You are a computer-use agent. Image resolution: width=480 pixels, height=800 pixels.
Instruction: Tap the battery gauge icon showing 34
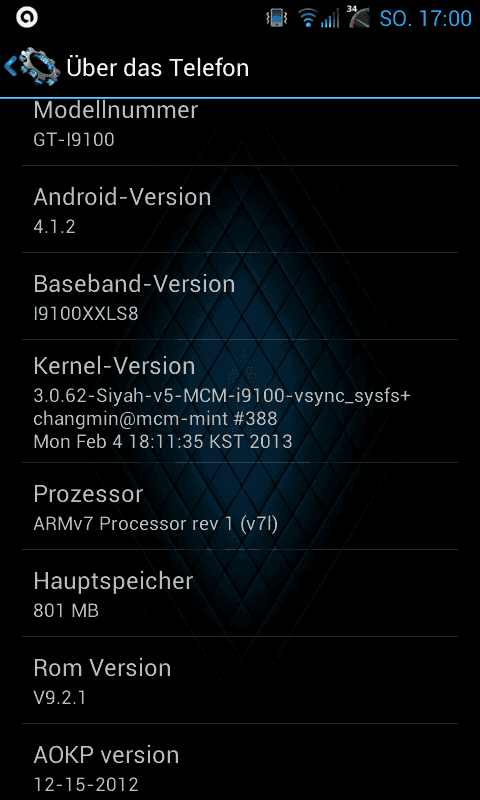click(x=360, y=17)
